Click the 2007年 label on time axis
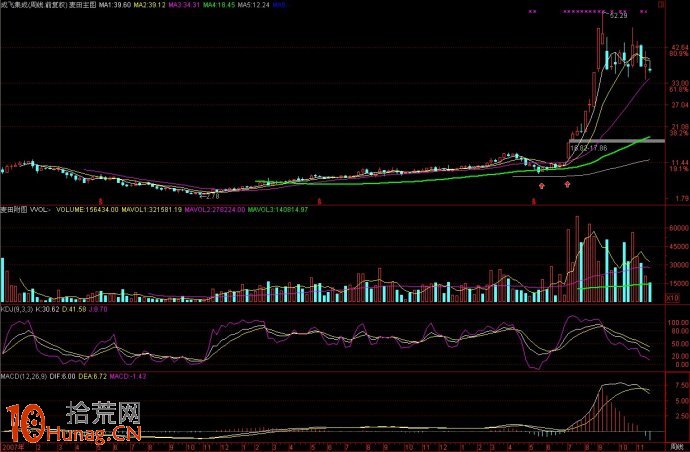 11,446
